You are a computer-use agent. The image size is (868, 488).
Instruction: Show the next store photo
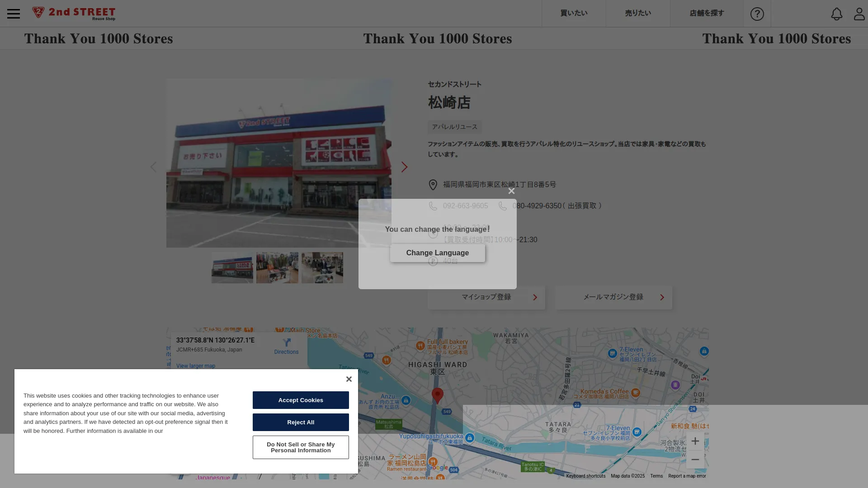(405, 167)
